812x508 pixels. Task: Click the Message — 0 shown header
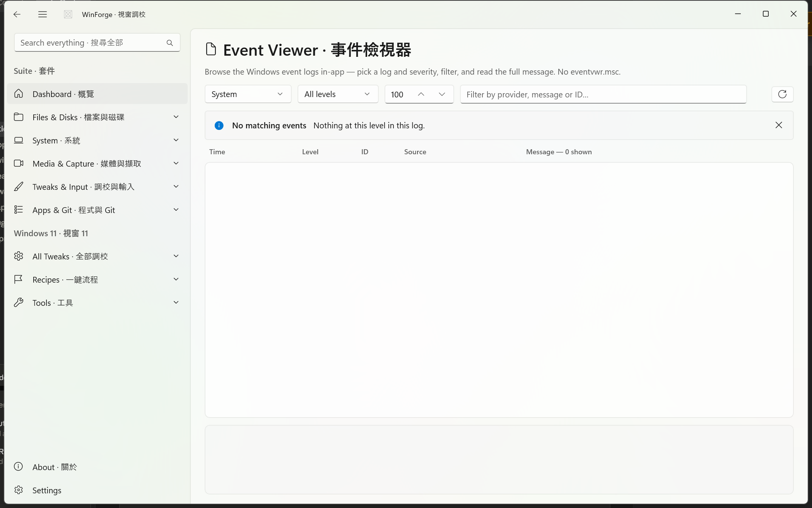(x=559, y=152)
